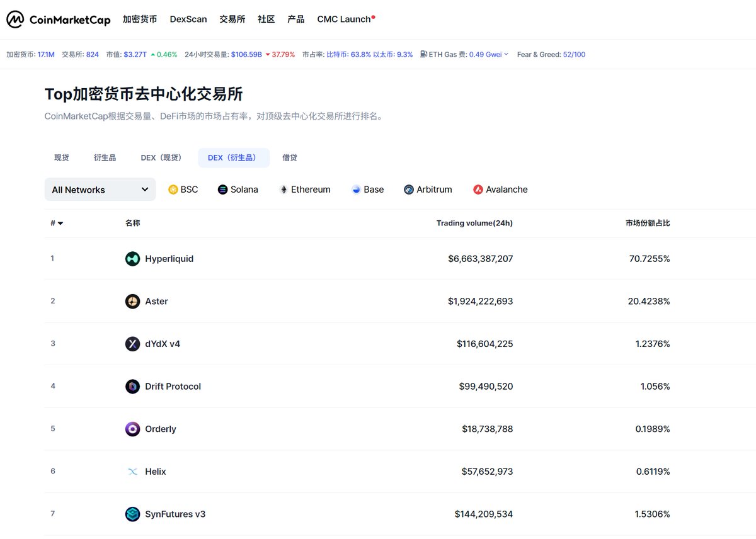The image size is (756, 539).
Task: Click the Helix exchange icon
Action: coord(132,472)
